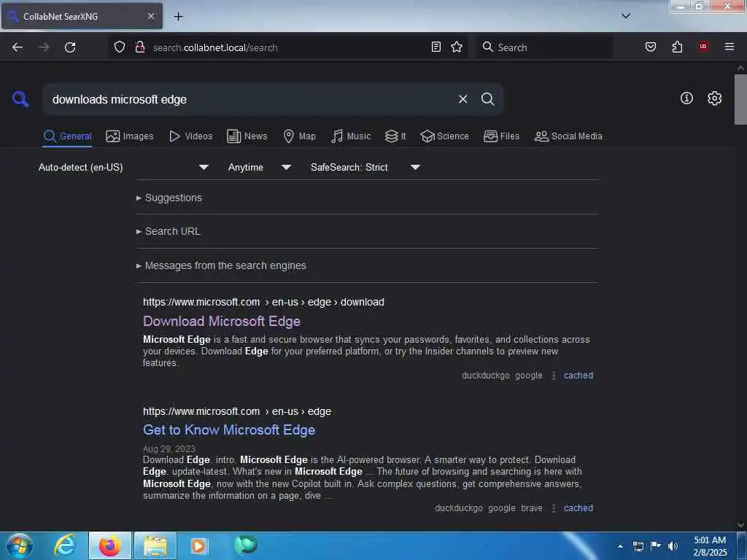Reload the page
The height and width of the screenshot is (560, 747).
(70, 47)
